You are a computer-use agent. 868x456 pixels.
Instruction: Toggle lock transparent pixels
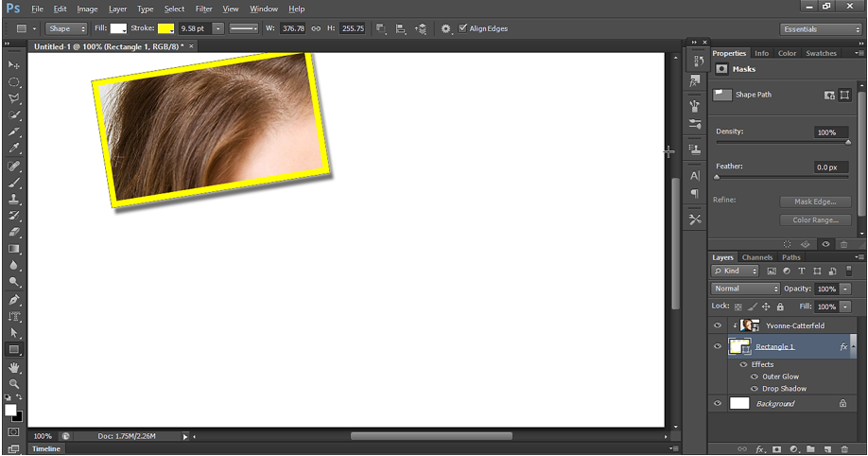point(738,307)
